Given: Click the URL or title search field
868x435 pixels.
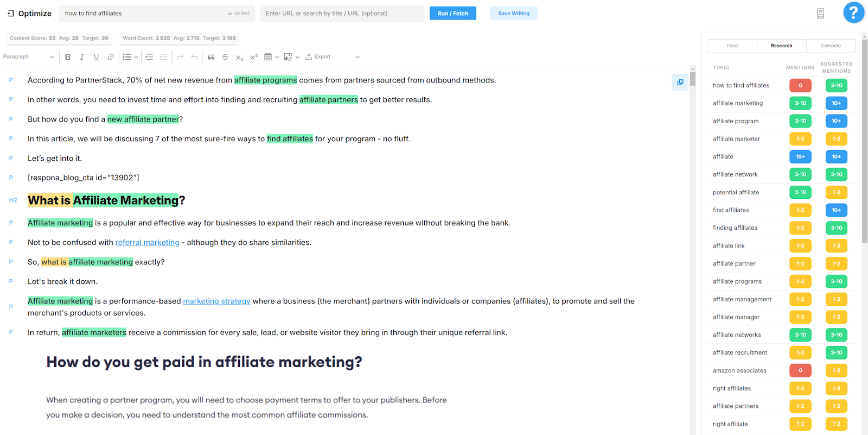Looking at the screenshot, I should [x=342, y=14].
